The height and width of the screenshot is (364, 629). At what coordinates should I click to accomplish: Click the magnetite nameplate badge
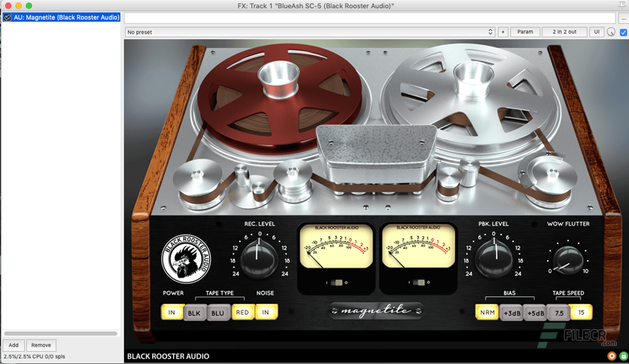(376, 311)
